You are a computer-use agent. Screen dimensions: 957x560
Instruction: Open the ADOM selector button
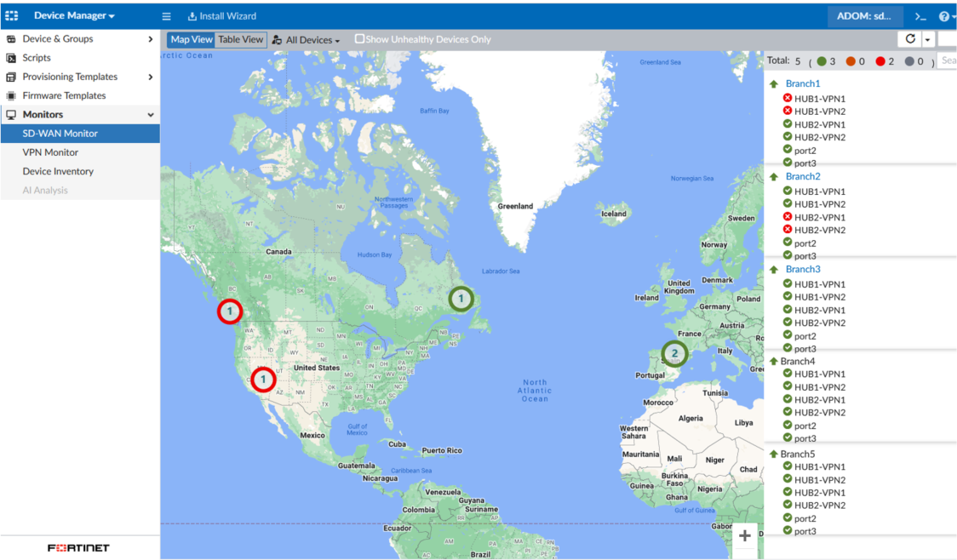tap(864, 16)
